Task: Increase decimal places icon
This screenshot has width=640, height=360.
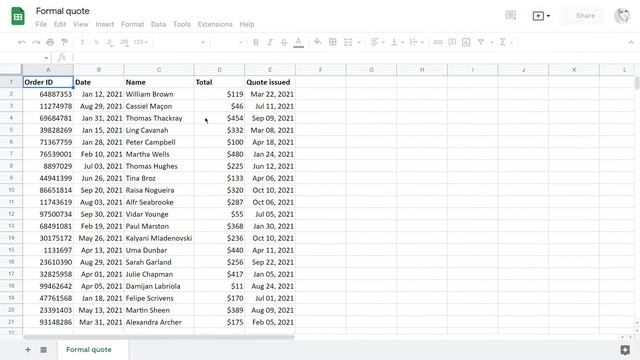Action: [124, 42]
